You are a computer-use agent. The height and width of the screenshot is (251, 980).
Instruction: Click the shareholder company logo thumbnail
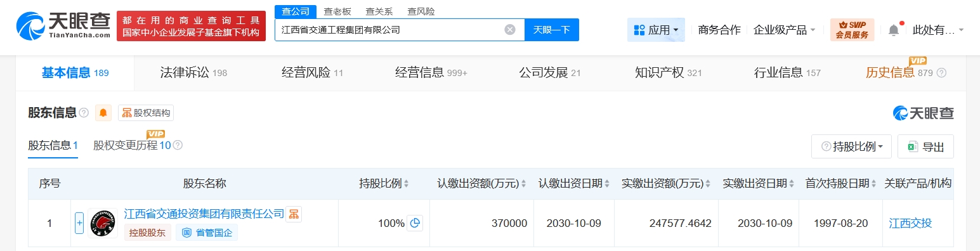click(x=103, y=223)
